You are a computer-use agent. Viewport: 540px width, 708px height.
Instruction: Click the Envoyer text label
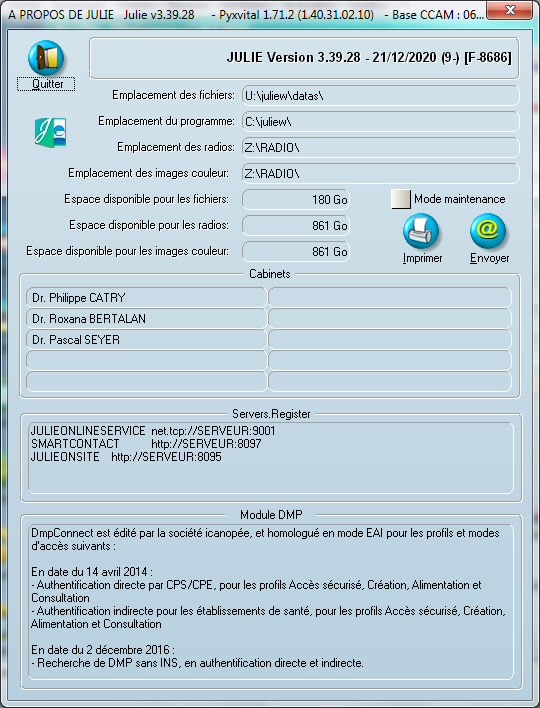(489, 258)
